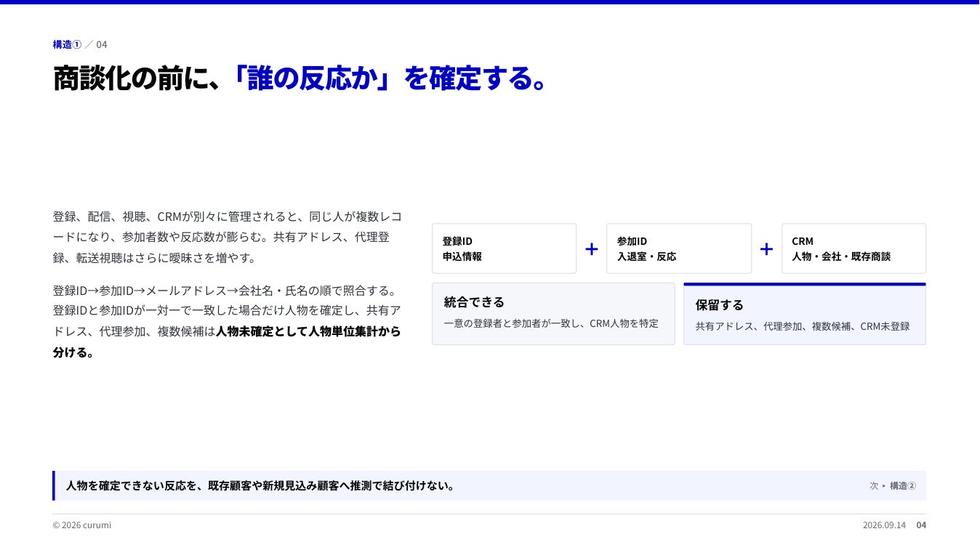Select the CRM 人物・会社・既存商談 box
Image resolution: width=980 pixels, height=550 pixels.
pos(854,248)
